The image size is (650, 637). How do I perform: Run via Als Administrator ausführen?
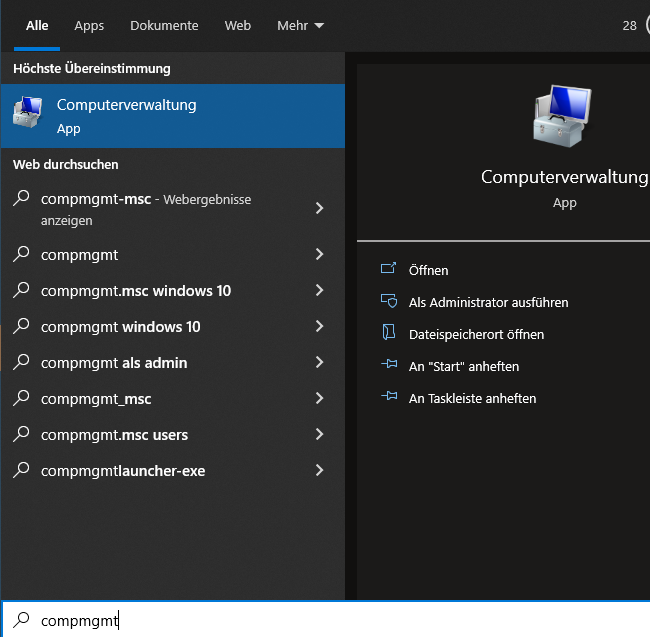(489, 303)
